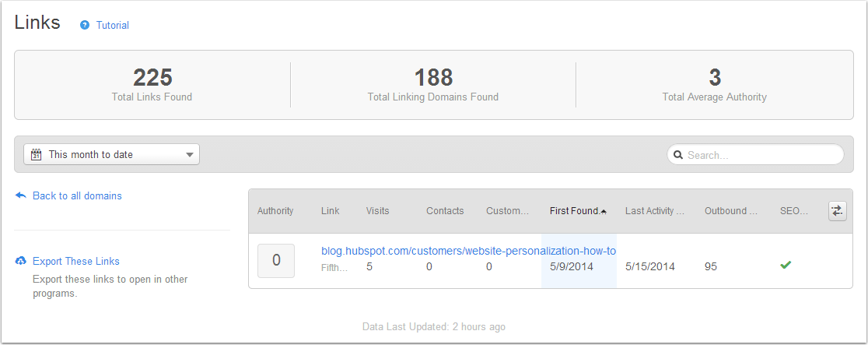Sort by the Visits column header

point(378,210)
